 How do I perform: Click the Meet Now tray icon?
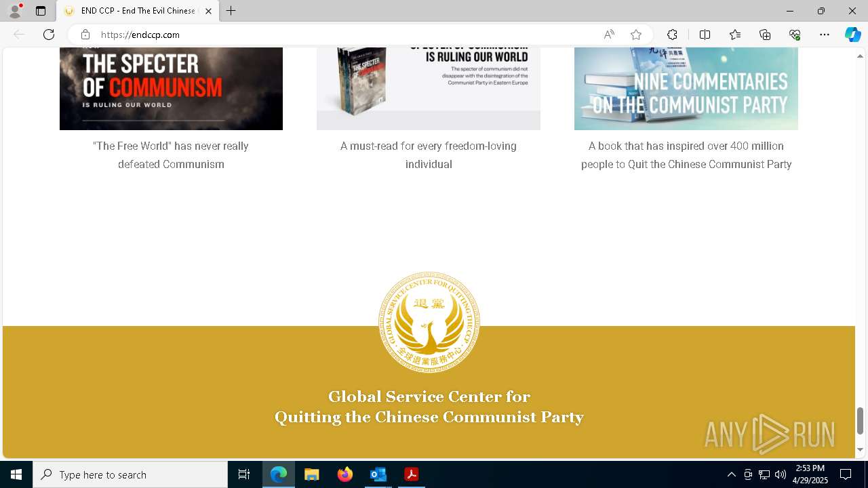(x=748, y=474)
